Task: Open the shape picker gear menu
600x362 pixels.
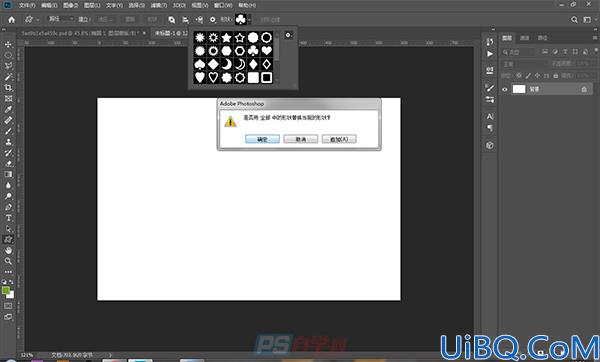Action: pyautogui.click(x=289, y=35)
